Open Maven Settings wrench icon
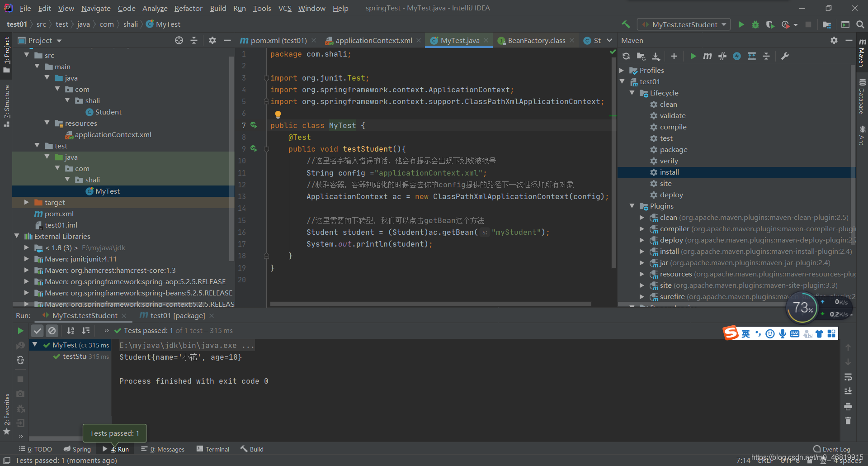This screenshot has height=466, width=868. [785, 56]
